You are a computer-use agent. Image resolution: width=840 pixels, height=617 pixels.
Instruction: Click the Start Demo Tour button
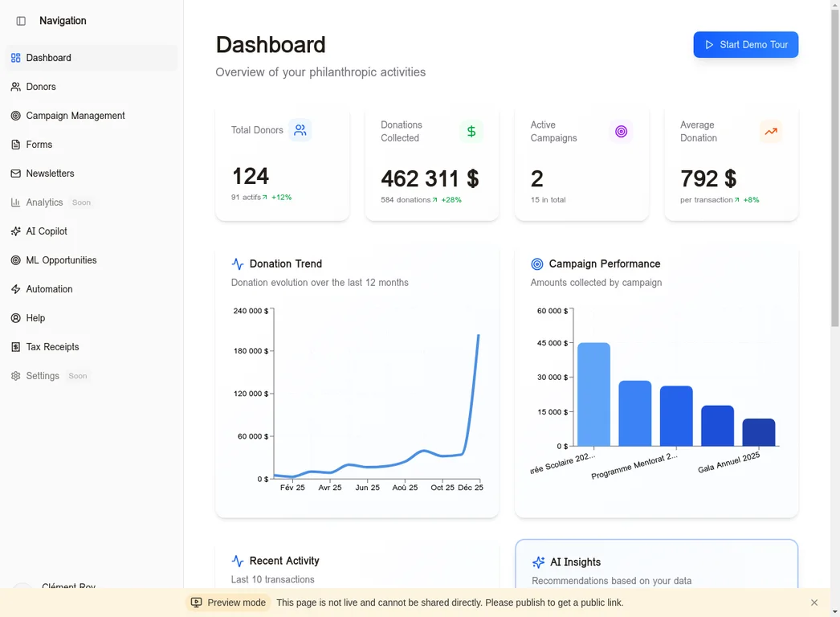click(745, 44)
